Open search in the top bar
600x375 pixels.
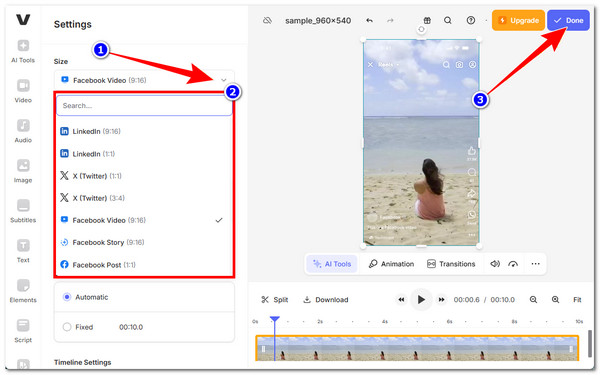(448, 20)
